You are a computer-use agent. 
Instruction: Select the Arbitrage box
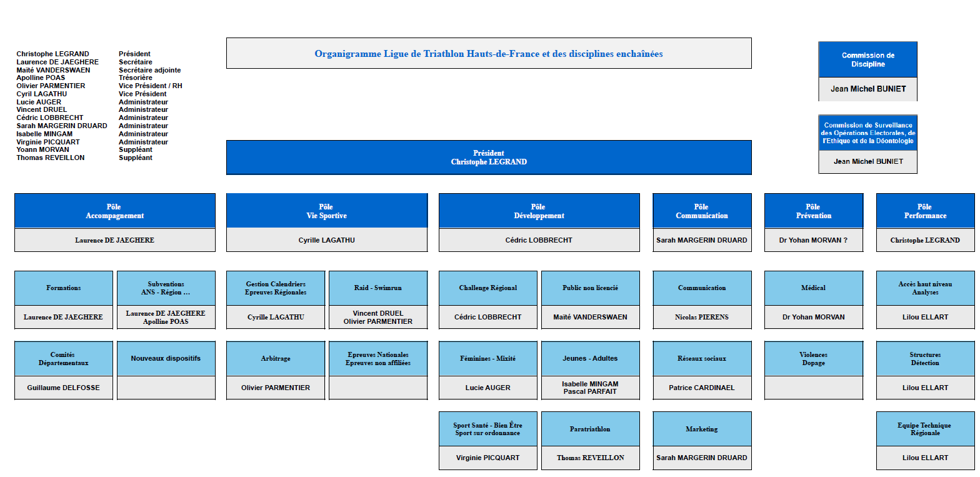(x=276, y=359)
